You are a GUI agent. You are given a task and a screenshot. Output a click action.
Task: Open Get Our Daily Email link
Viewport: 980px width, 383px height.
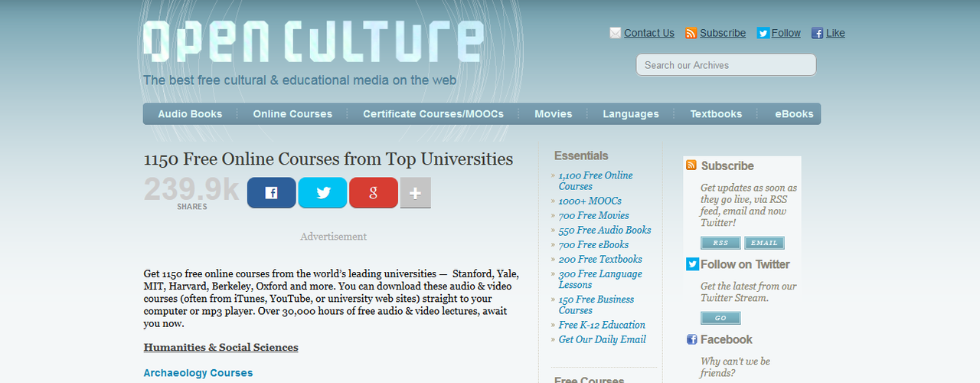click(602, 339)
